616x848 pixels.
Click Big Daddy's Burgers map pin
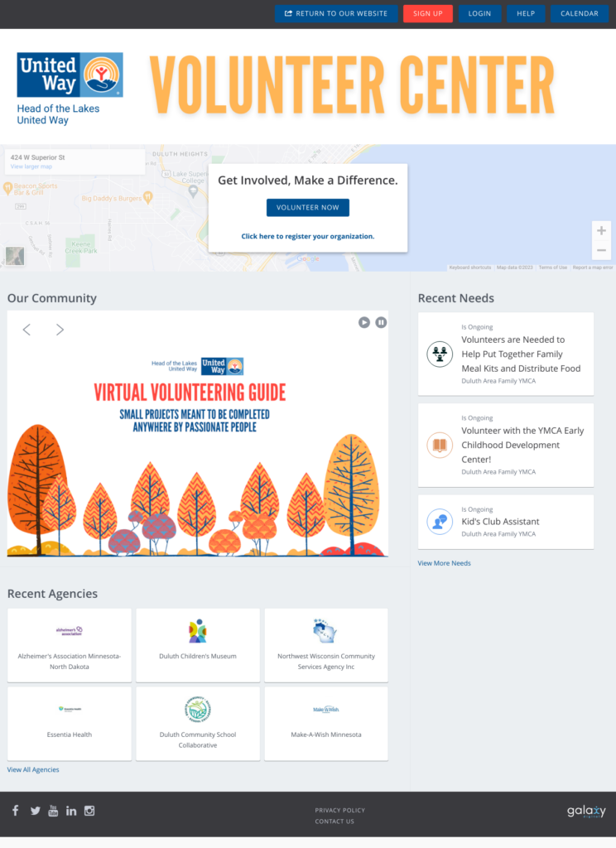[x=147, y=197]
